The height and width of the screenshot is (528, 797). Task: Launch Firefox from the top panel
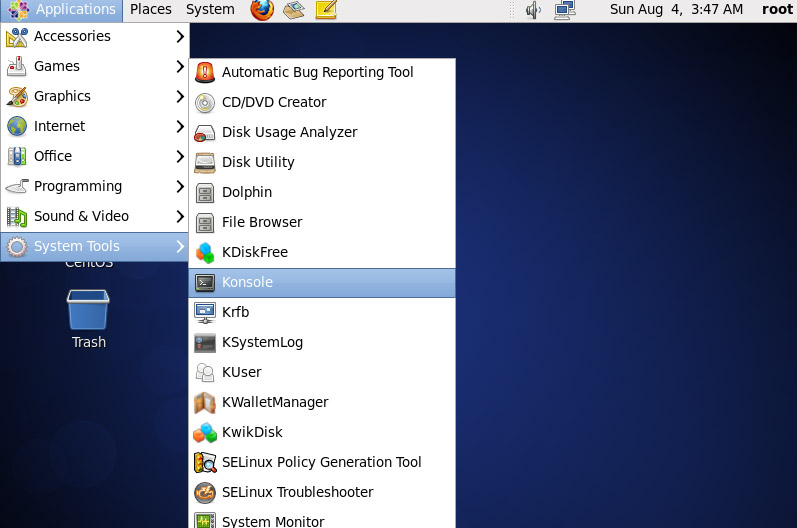(262, 10)
